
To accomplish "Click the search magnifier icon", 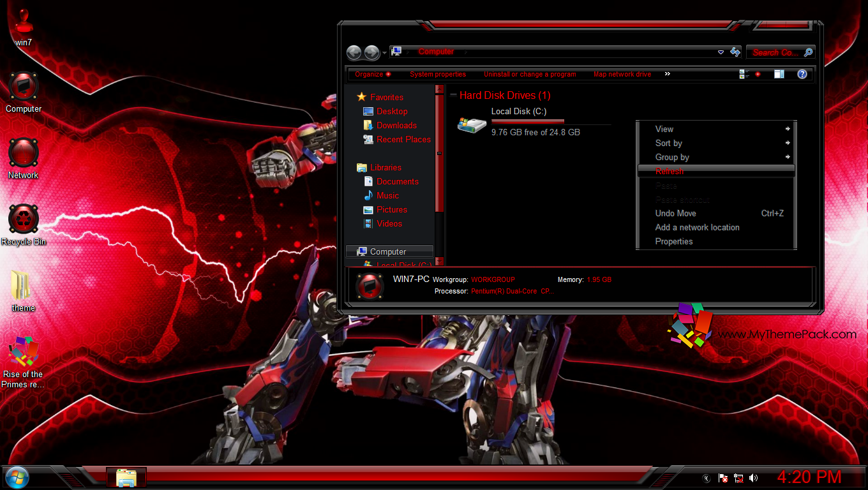I will 808,52.
